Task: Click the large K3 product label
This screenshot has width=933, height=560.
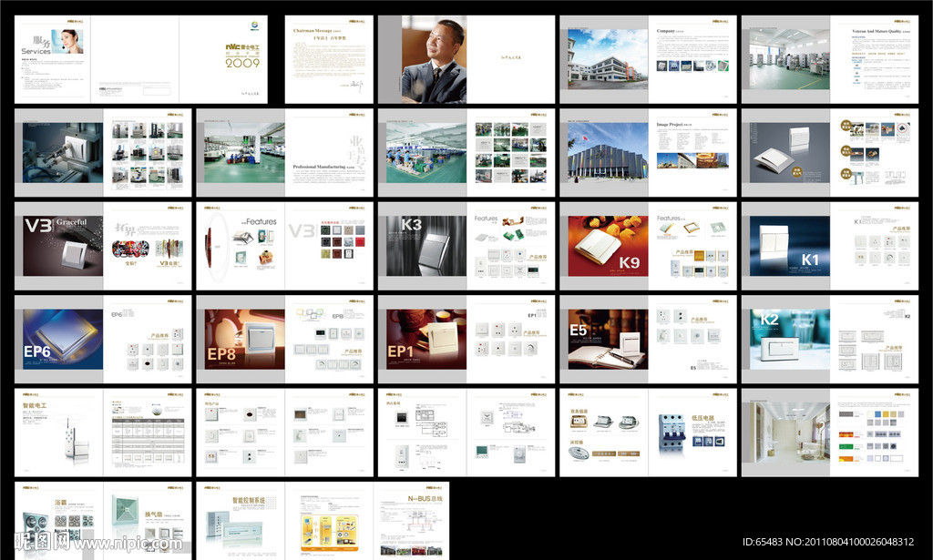Action: tap(412, 225)
